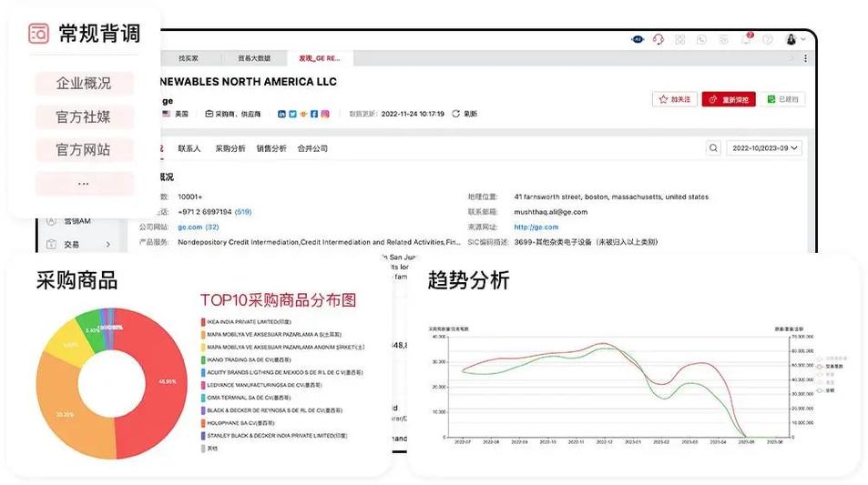Click the "..." more button in 常规背调 card
The width and height of the screenshot is (868, 485).
[84, 184]
